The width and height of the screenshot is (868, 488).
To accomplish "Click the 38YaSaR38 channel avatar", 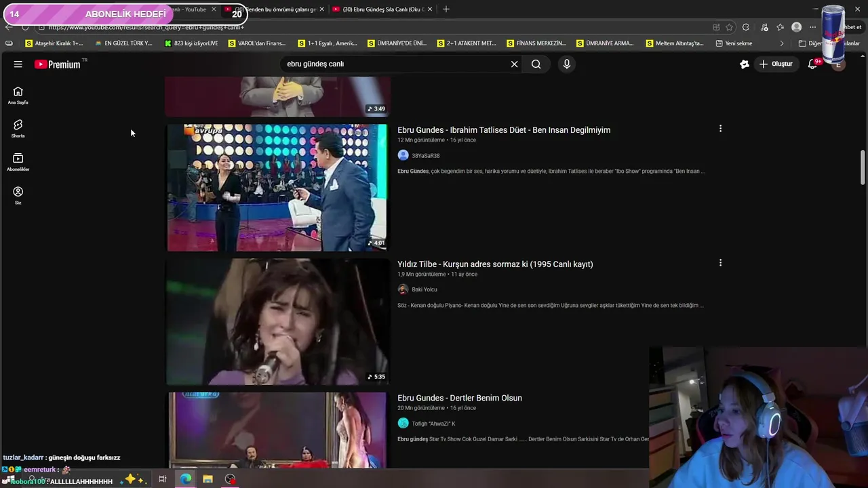I will tap(403, 155).
